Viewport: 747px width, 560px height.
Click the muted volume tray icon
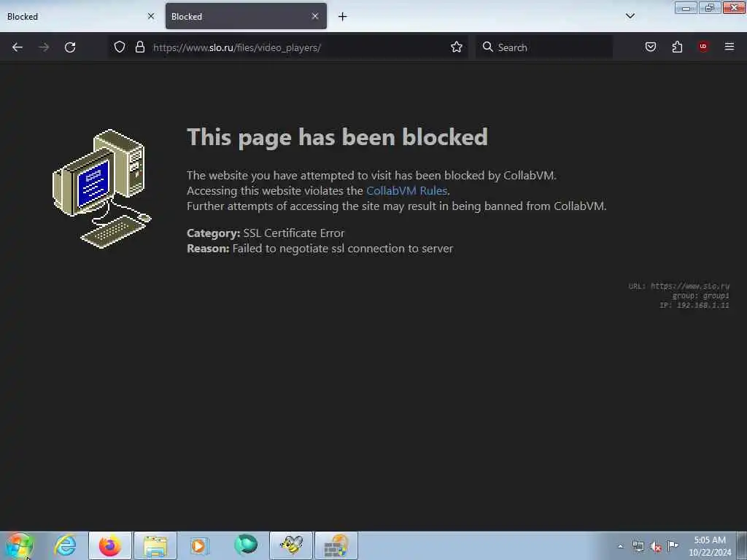pos(656,547)
